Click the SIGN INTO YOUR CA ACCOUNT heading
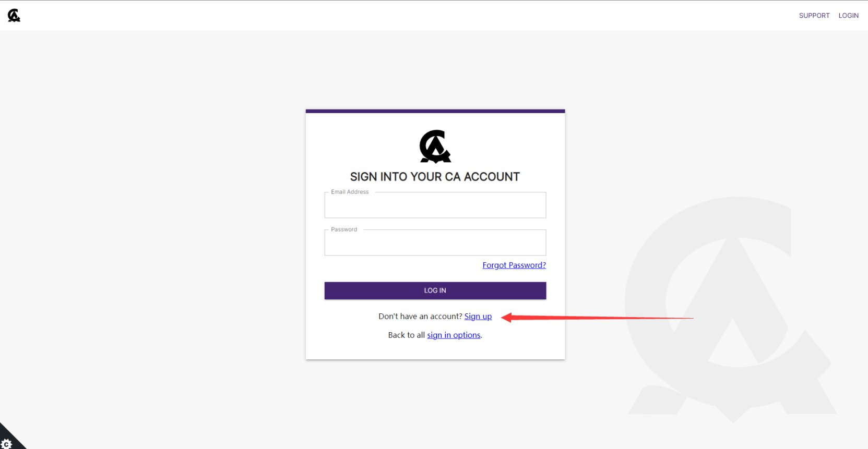868x449 pixels. [x=435, y=177]
